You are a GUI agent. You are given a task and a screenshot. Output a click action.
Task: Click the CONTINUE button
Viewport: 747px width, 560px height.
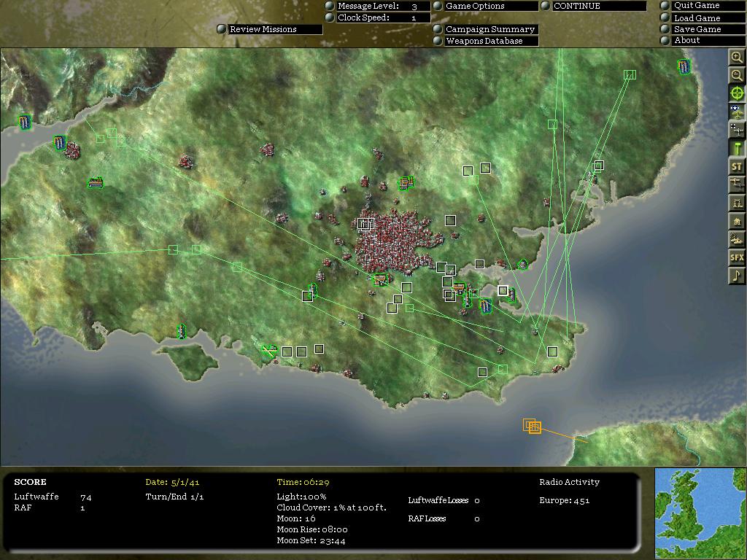600,6
